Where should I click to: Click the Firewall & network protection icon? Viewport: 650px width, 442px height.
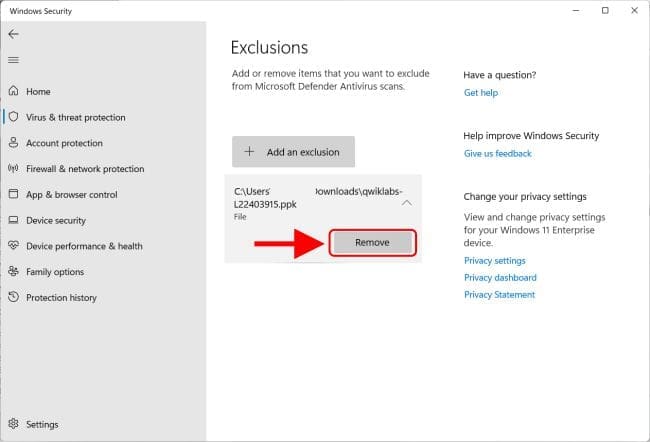(x=14, y=169)
